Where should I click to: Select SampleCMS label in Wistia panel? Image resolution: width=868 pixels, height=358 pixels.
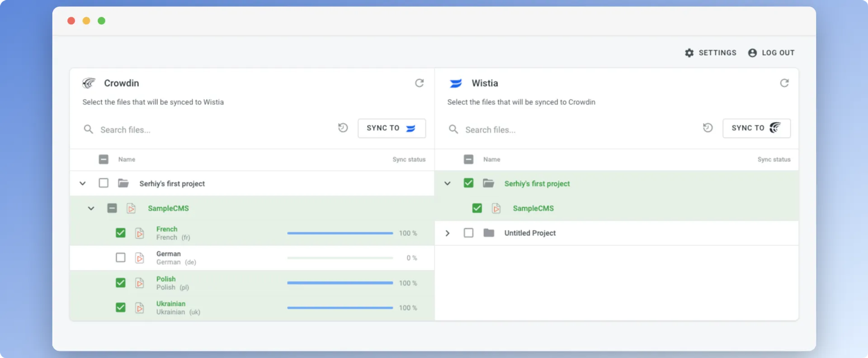tap(533, 208)
